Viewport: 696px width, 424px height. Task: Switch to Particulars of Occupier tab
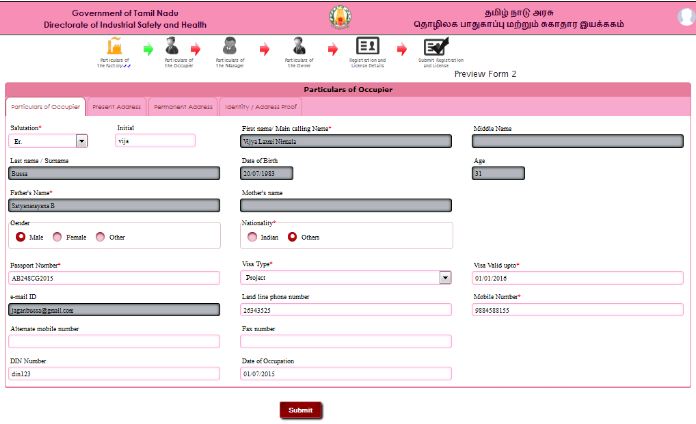point(45,107)
